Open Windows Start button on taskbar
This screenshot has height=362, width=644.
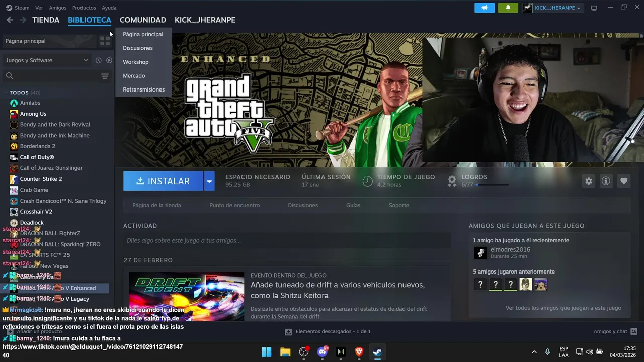(x=267, y=352)
